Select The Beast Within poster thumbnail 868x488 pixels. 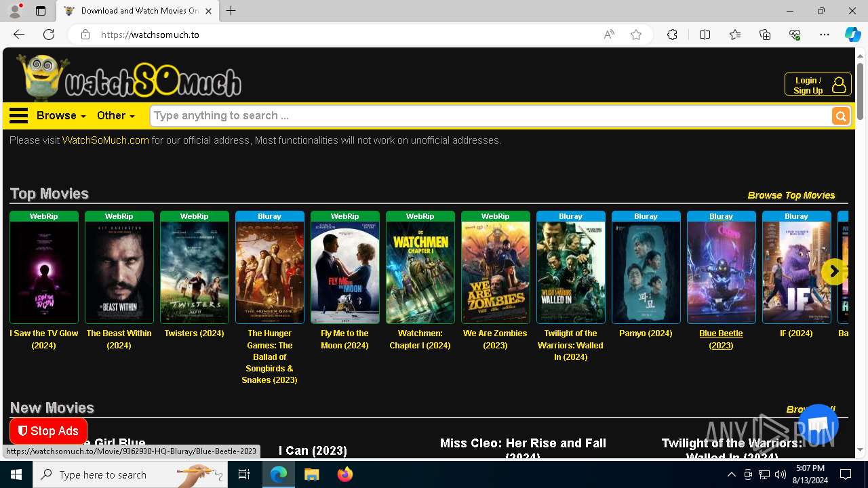pos(119,272)
